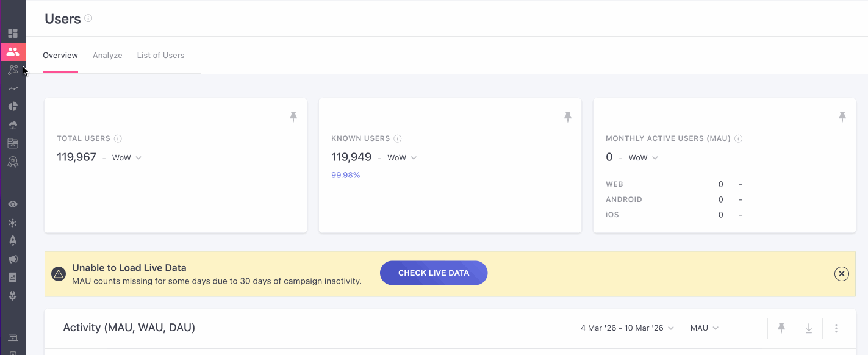This screenshot has height=355, width=868.
Task: Expand WoW dropdown under Known Users
Action: pyautogui.click(x=402, y=158)
